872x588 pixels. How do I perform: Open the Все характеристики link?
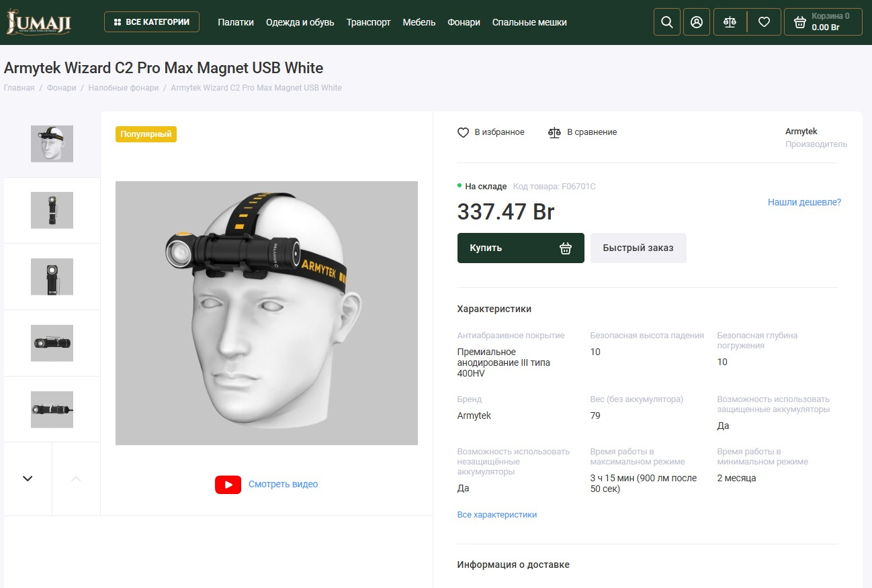tap(497, 515)
